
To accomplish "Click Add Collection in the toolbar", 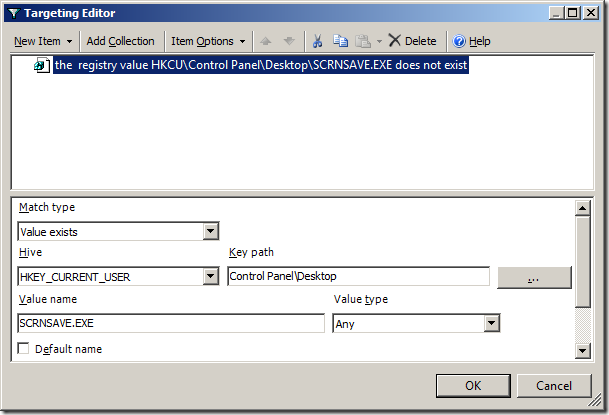I will pyautogui.click(x=120, y=41).
